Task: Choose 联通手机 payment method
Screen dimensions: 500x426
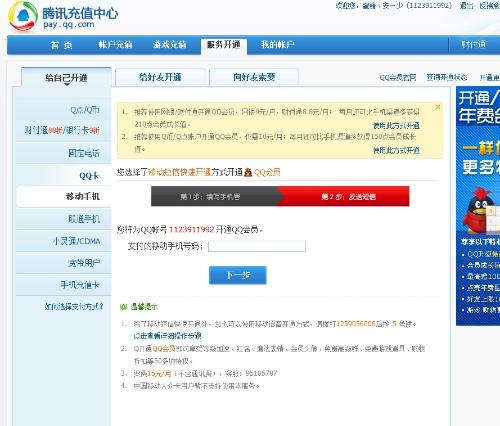Action: click(x=84, y=219)
